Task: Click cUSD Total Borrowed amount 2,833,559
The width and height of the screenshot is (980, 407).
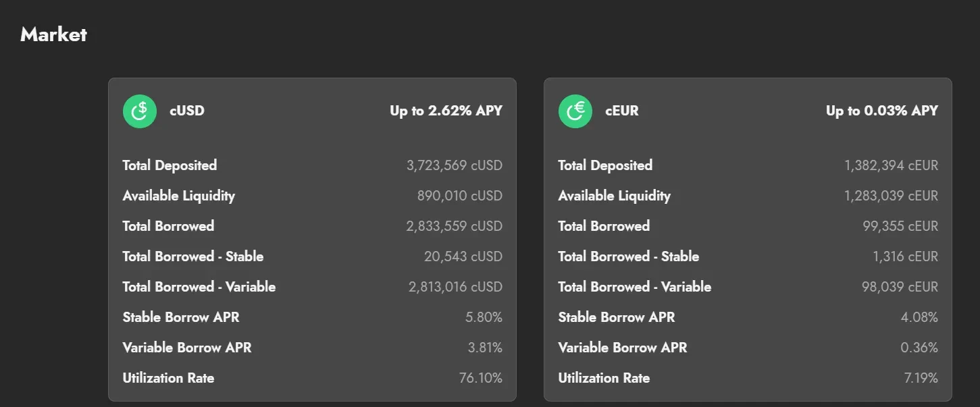Action: coord(455,226)
